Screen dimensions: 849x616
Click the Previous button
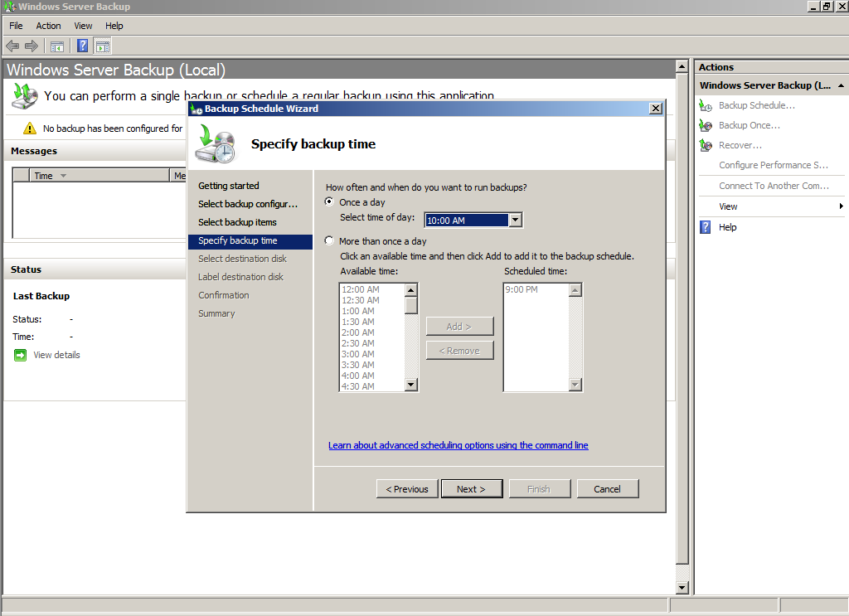click(407, 489)
